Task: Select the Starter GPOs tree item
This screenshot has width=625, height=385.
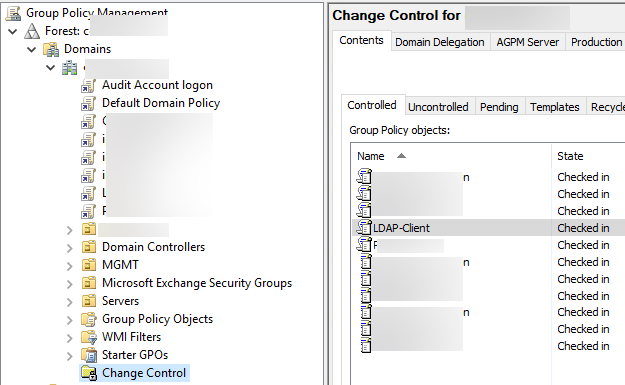Action: 135,355
